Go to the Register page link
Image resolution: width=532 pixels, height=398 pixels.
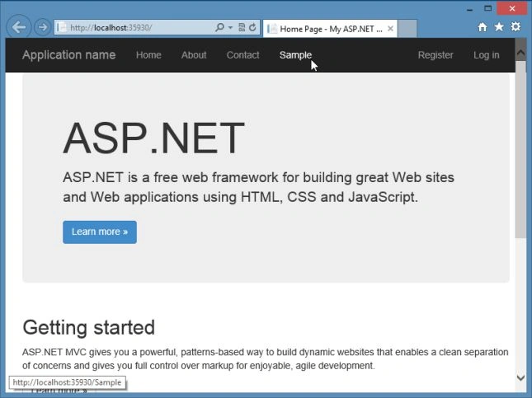click(x=435, y=55)
